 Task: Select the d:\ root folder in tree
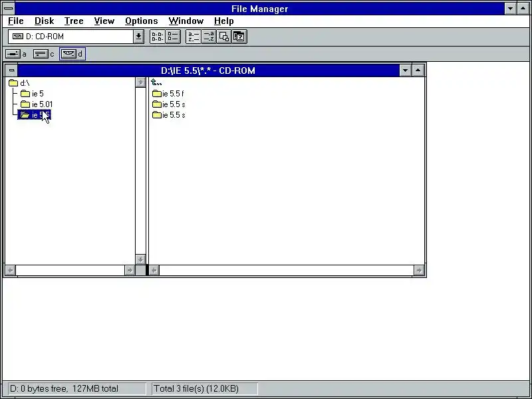[19, 83]
